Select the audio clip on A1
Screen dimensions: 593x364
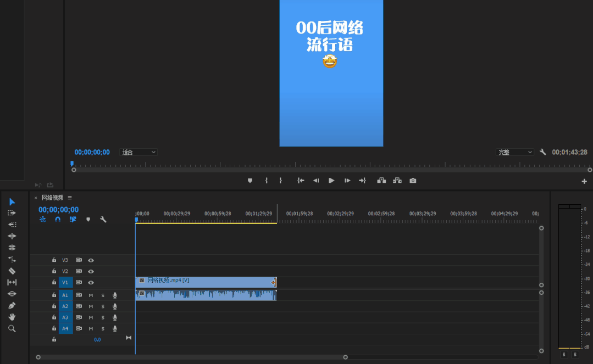(206, 295)
